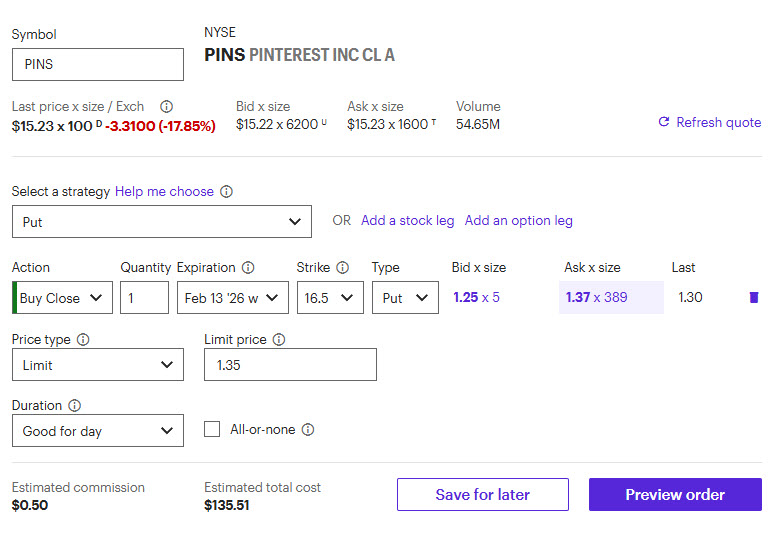Open the Good for day duration dropdown
Viewport: 772px width, 548px height.
click(98, 431)
